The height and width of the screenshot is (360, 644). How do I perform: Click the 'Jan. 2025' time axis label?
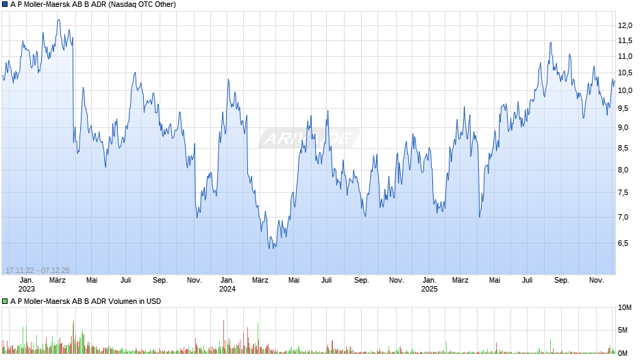[x=429, y=285]
